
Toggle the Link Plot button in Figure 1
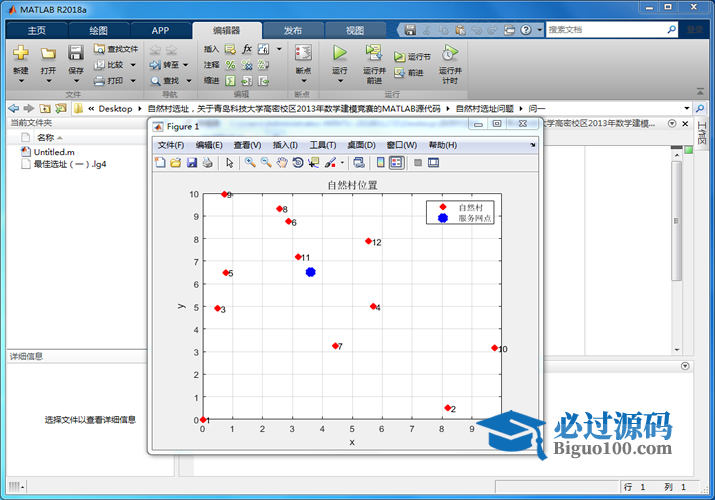click(359, 163)
